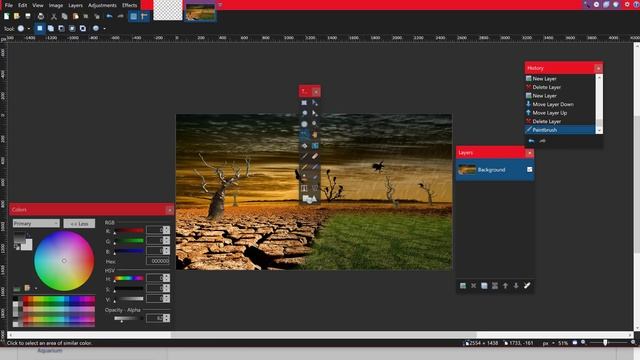Select the Lasso Select tool
This screenshot has width=640, height=360.
[x=304, y=113]
